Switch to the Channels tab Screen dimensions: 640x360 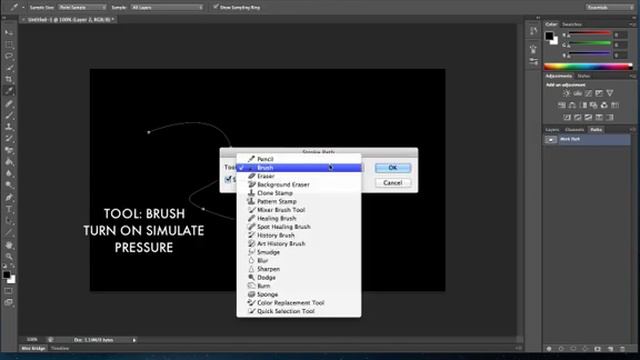(575, 130)
